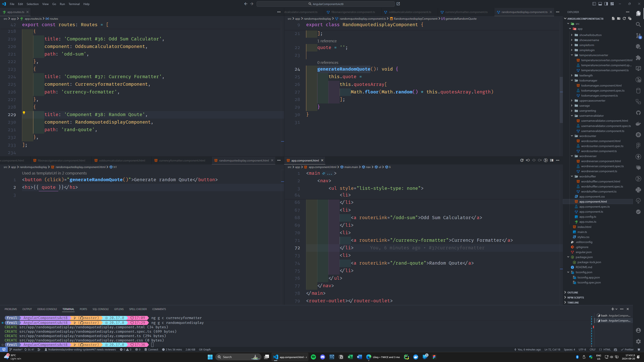Open the Search view in activity bar

(638, 25)
